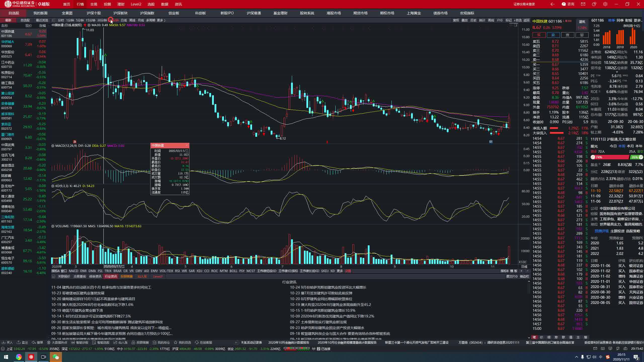Click the volume chart indicator icon
The height and width of the screenshot is (362, 644).
(52, 226)
